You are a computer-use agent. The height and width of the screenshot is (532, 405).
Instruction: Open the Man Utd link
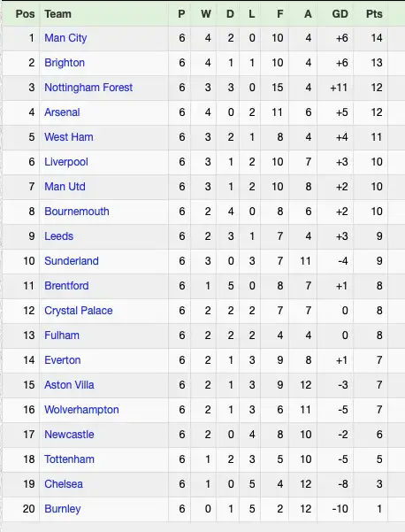65,186
